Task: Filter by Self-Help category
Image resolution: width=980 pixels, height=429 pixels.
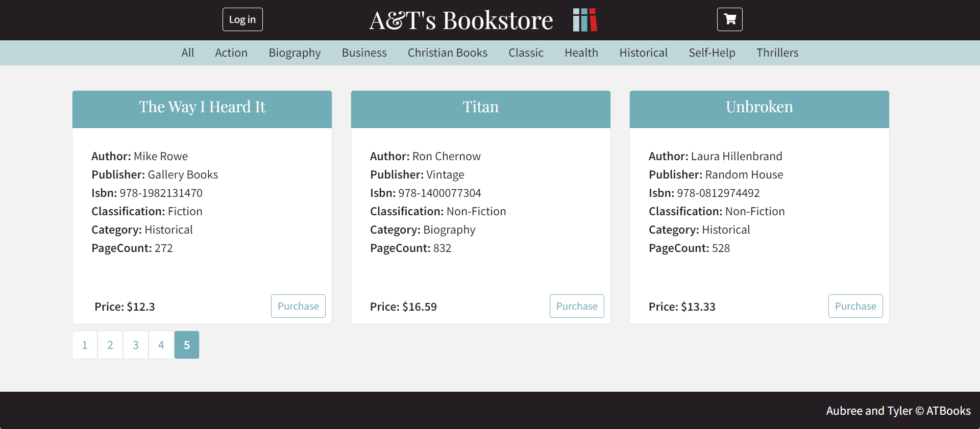Action: (712, 53)
